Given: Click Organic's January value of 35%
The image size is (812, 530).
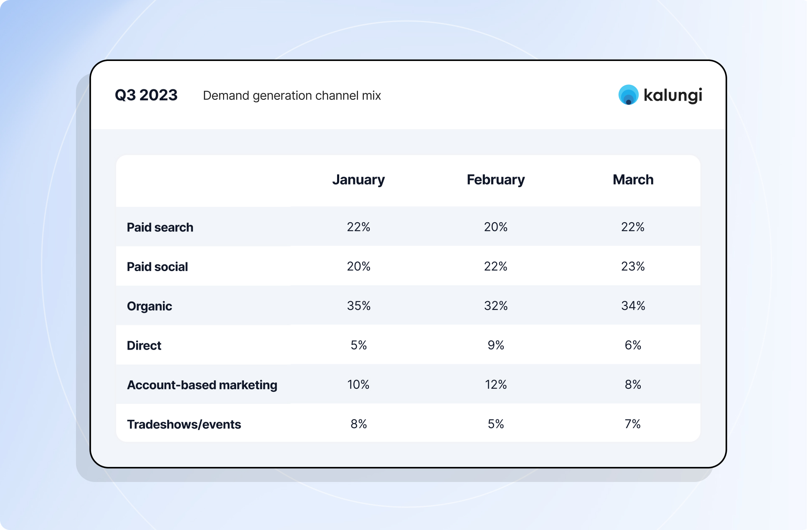Looking at the screenshot, I should 358,306.
